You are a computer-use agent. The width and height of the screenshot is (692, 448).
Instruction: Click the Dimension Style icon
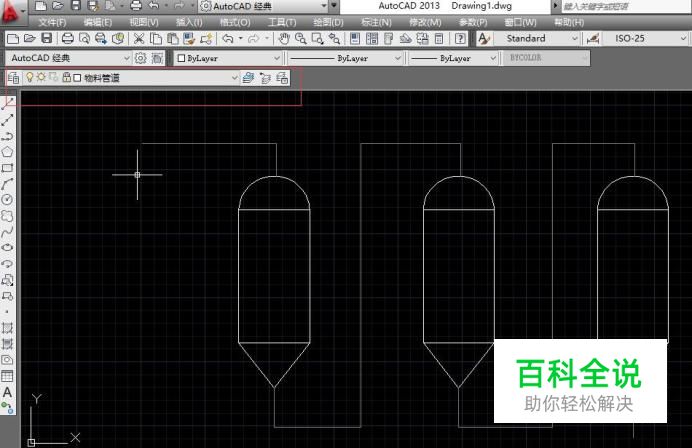593,39
